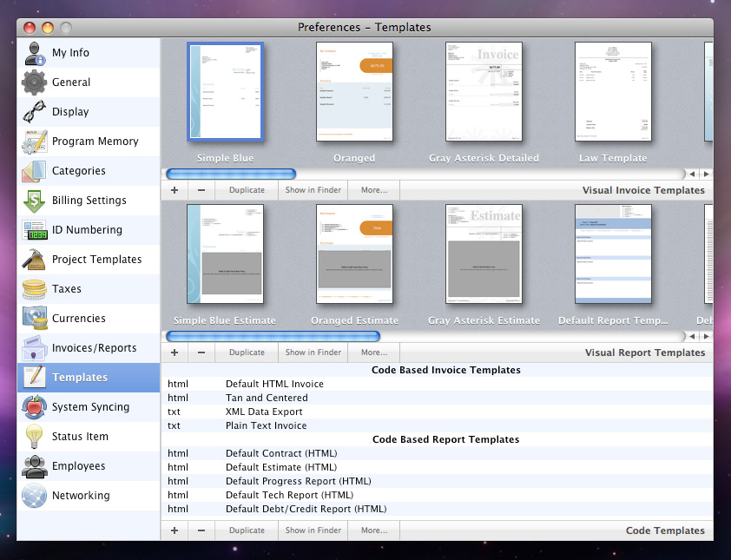Select the ID Numbering counter icon

(34, 230)
